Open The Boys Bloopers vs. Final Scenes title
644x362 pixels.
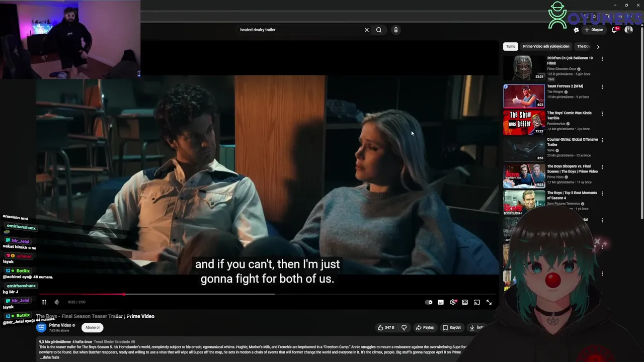tap(573, 169)
